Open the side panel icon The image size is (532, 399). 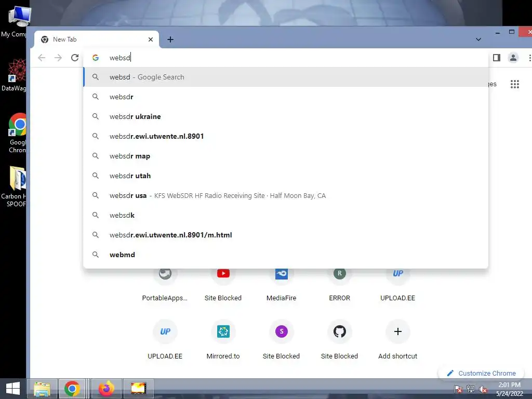pyautogui.click(x=497, y=58)
